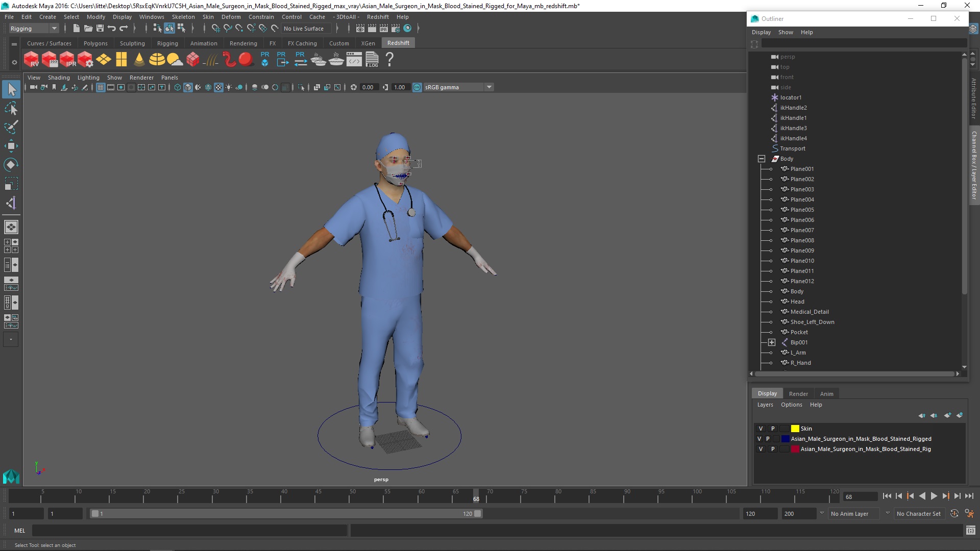
Task: Click the Redshift spot light cone icon
Action: (x=139, y=60)
